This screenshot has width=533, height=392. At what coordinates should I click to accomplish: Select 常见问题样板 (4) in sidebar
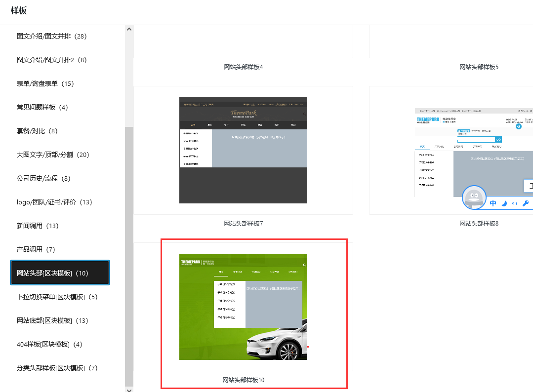42,107
